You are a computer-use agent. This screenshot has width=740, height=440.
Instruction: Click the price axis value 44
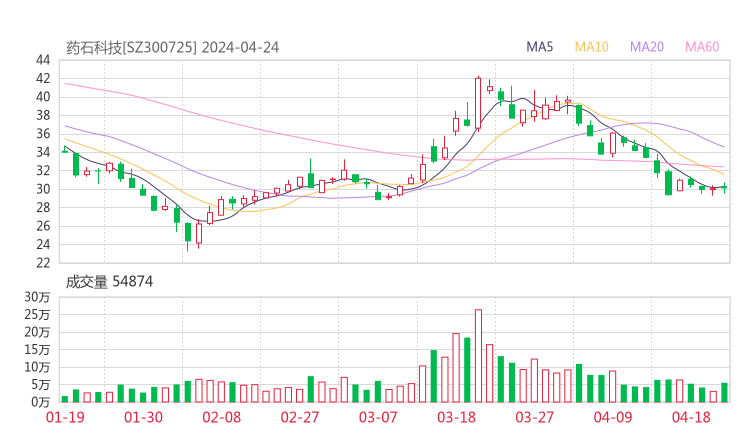click(43, 60)
